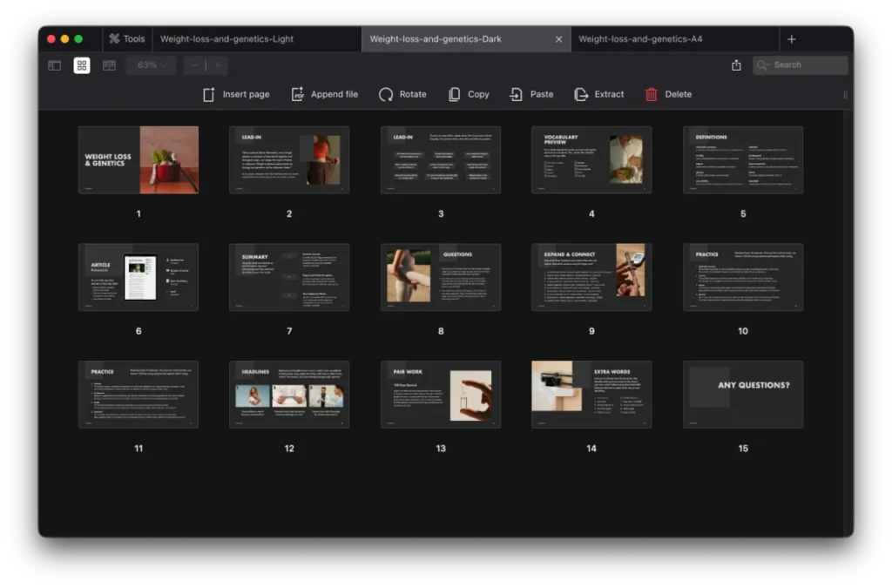Toggle the two-page layout view
This screenshot has width=892, height=588.
109,65
